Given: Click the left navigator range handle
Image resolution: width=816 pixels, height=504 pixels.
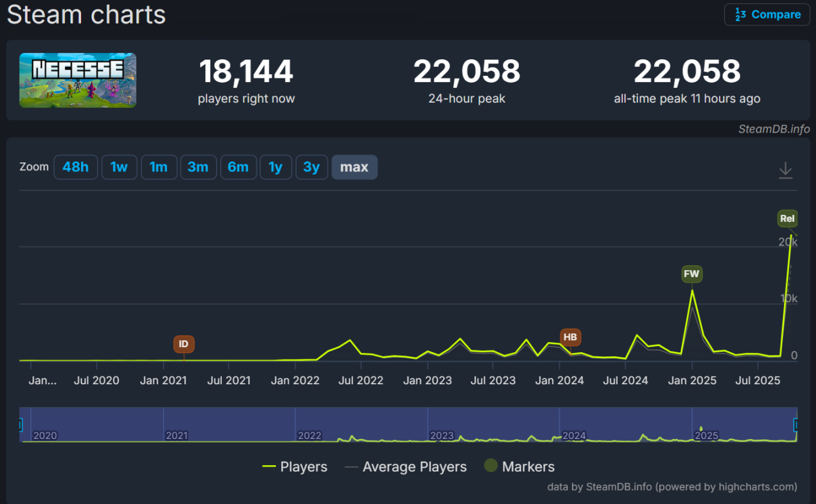Looking at the screenshot, I should pyautogui.click(x=20, y=424).
